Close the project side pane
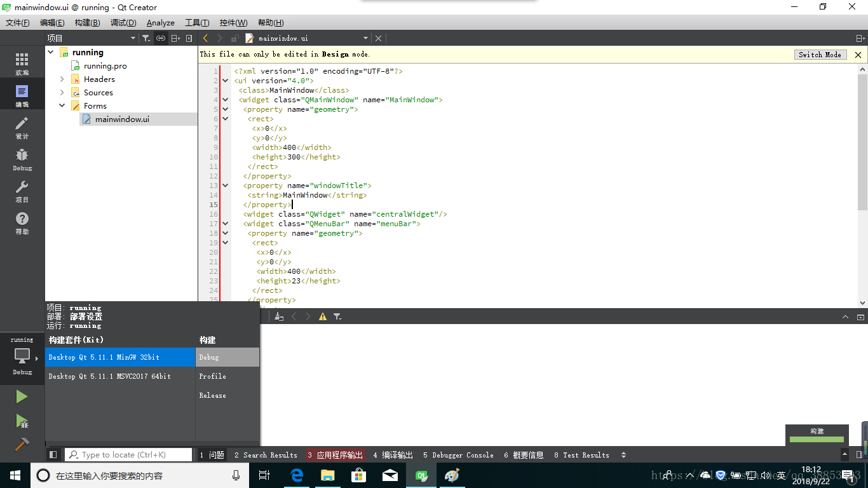The image size is (868, 488). [189, 38]
